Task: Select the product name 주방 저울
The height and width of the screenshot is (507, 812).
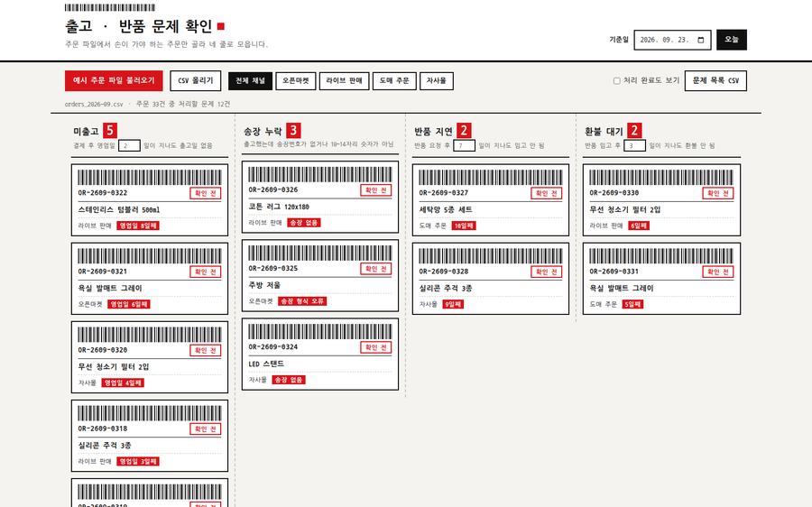Action: click(264, 285)
